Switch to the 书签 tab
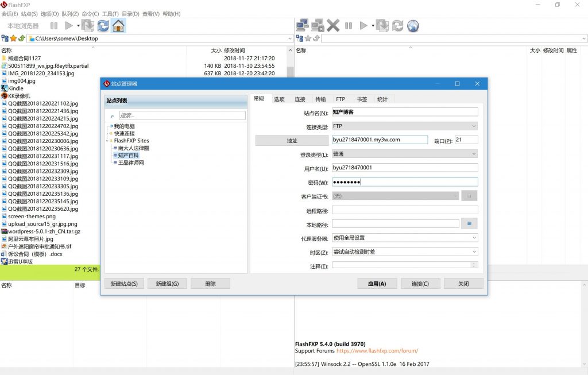This screenshot has width=588, height=375. 362,99
